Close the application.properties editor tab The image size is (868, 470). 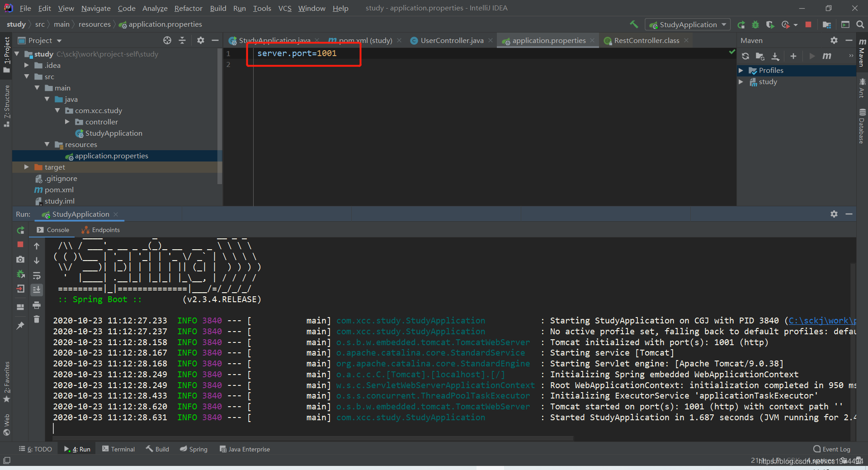[592, 40]
